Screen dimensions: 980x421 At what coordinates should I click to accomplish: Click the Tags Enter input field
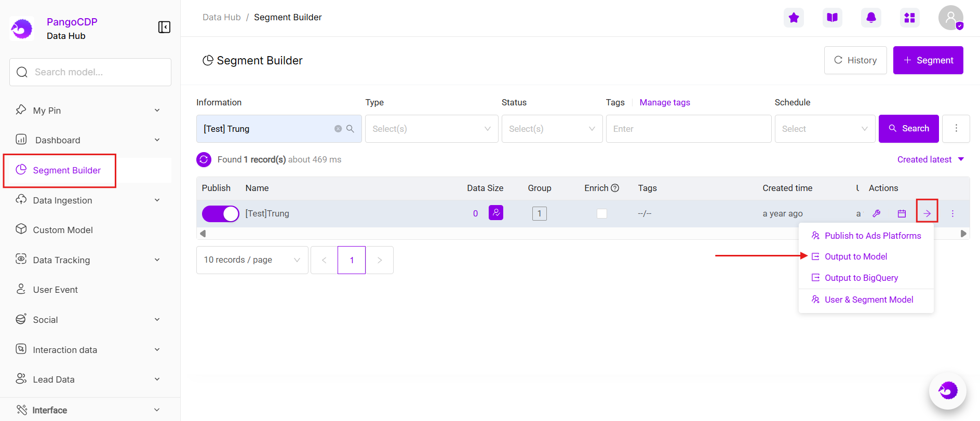[689, 129]
